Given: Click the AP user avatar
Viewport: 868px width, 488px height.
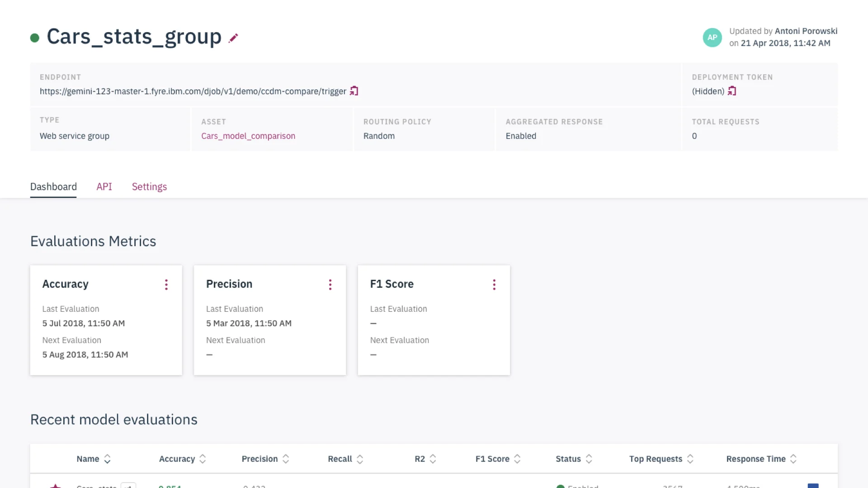Looking at the screenshot, I should tap(712, 38).
